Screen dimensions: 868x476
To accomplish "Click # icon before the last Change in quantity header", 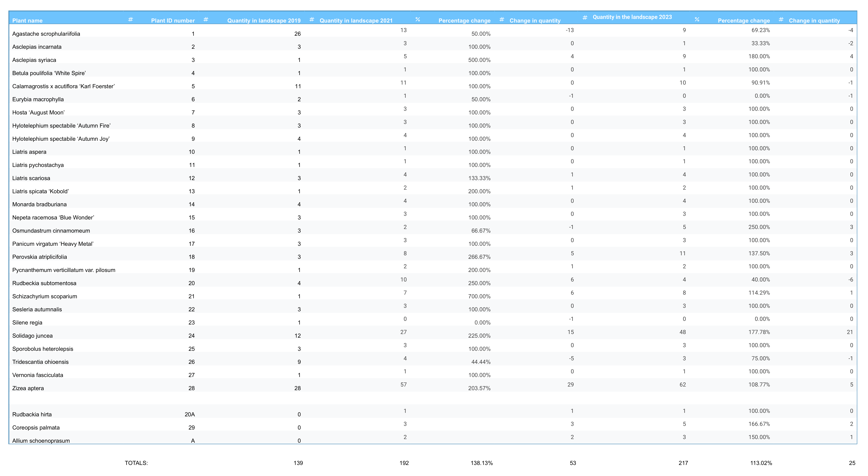I will [x=781, y=20].
